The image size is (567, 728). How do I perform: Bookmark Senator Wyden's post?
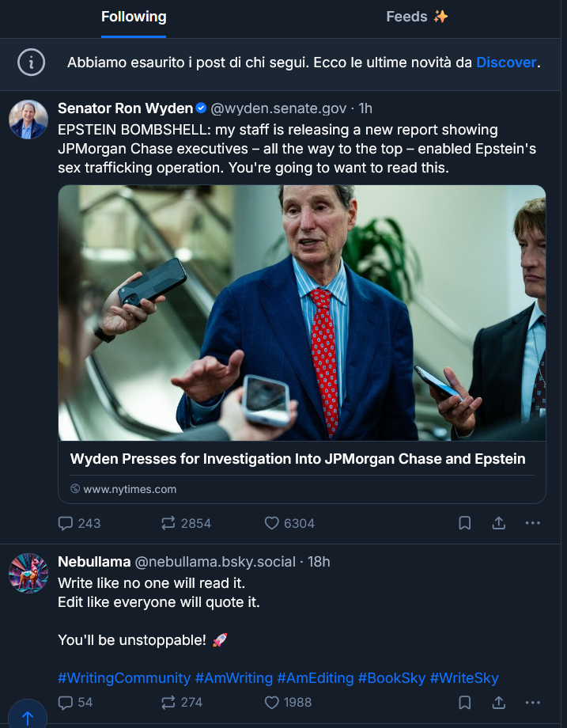(x=465, y=523)
